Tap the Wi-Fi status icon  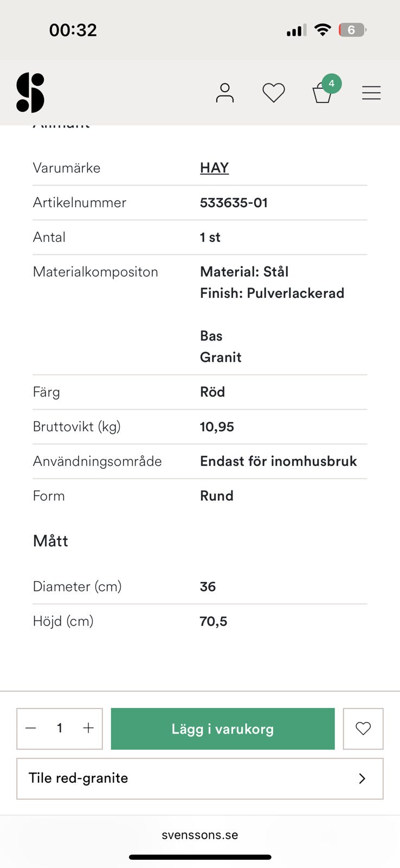[322, 30]
